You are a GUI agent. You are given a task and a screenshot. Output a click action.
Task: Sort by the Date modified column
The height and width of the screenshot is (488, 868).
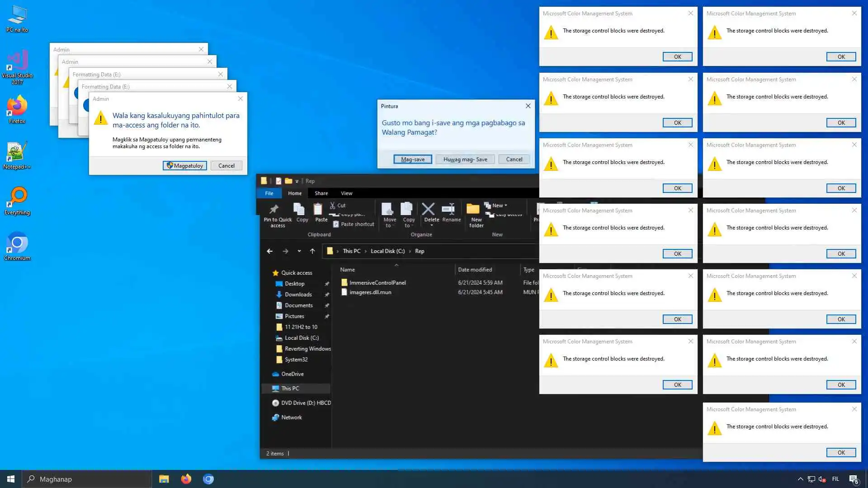(x=475, y=270)
